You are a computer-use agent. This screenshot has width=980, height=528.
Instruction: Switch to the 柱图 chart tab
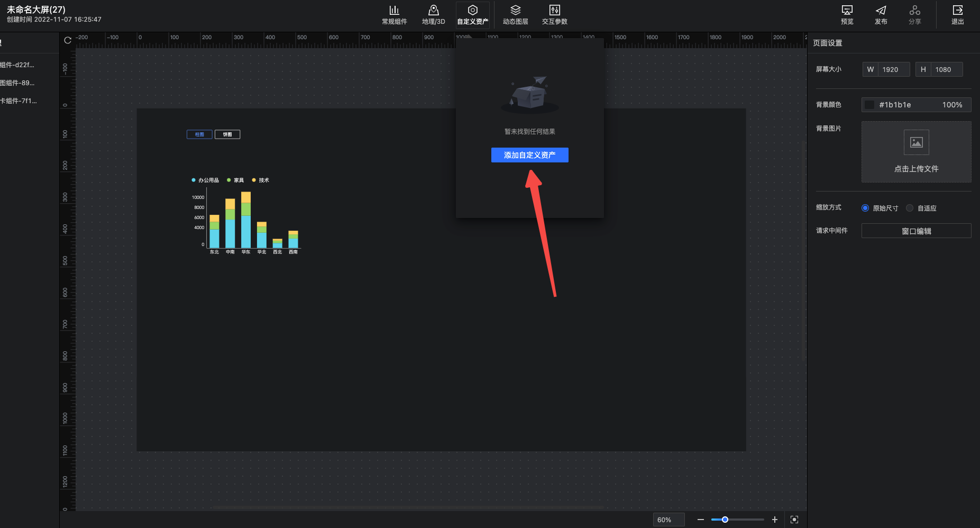[199, 134]
